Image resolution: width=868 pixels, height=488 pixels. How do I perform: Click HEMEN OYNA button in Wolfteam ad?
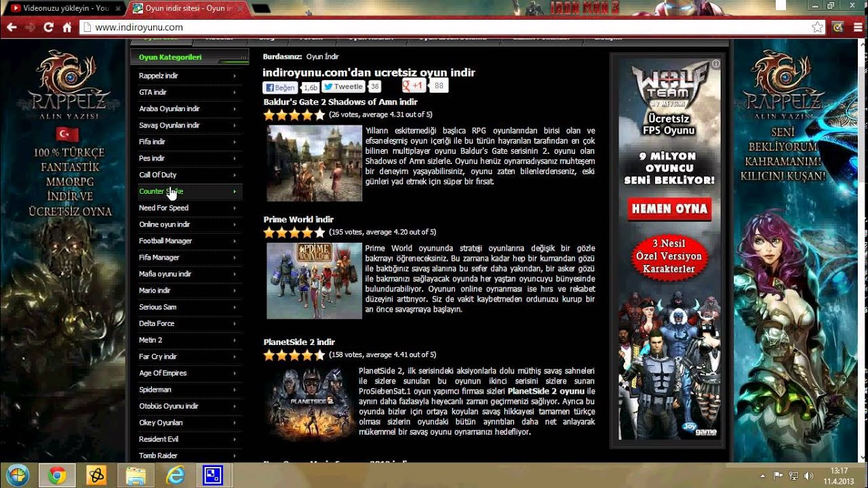click(669, 209)
